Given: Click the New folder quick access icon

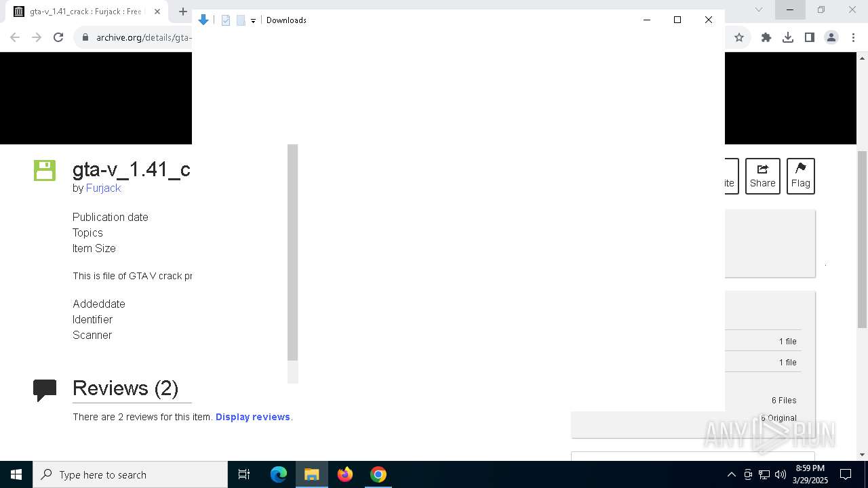Looking at the screenshot, I should tap(241, 20).
